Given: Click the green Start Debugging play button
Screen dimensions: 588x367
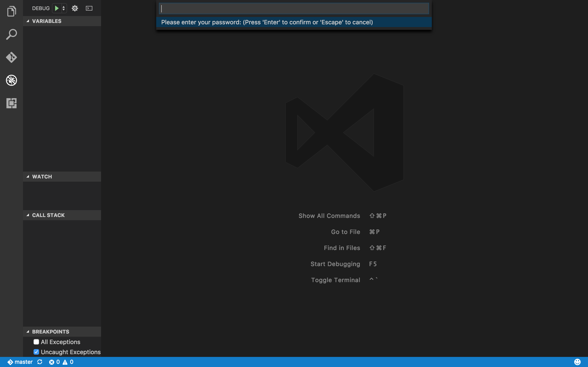Looking at the screenshot, I should (x=57, y=8).
